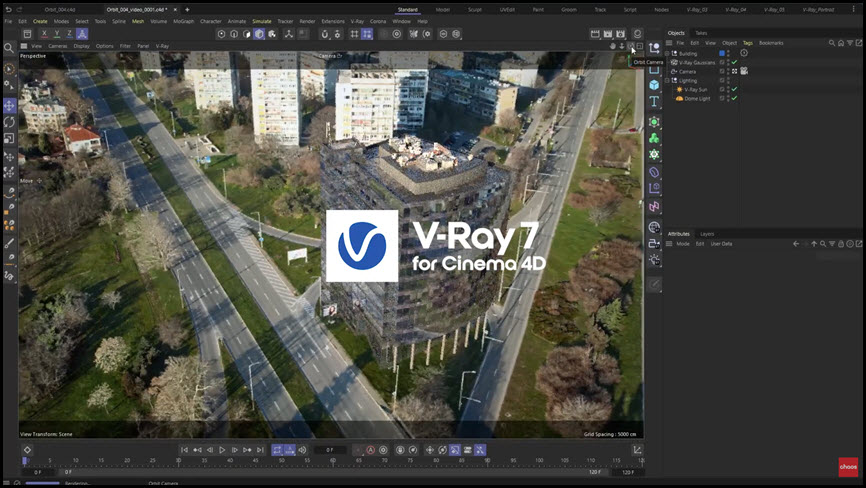Select the Rotate tool in left toolbar
The width and height of the screenshot is (866, 488).
click(x=9, y=122)
